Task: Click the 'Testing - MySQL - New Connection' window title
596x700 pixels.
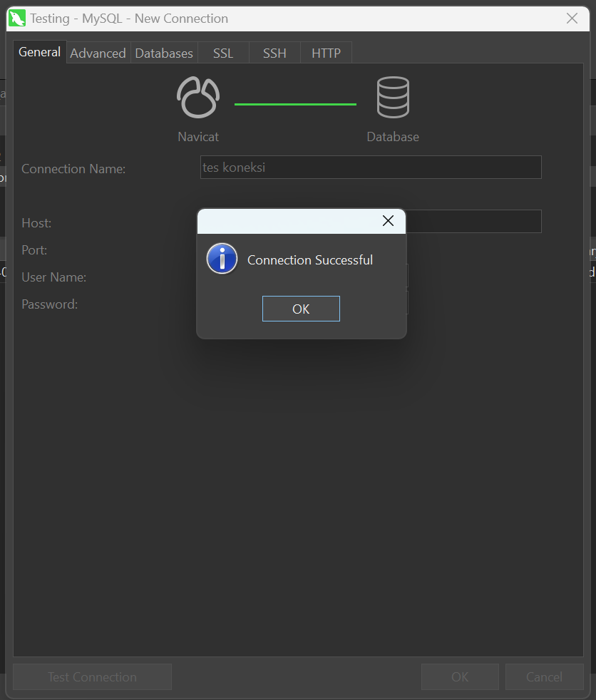Action: [x=129, y=19]
